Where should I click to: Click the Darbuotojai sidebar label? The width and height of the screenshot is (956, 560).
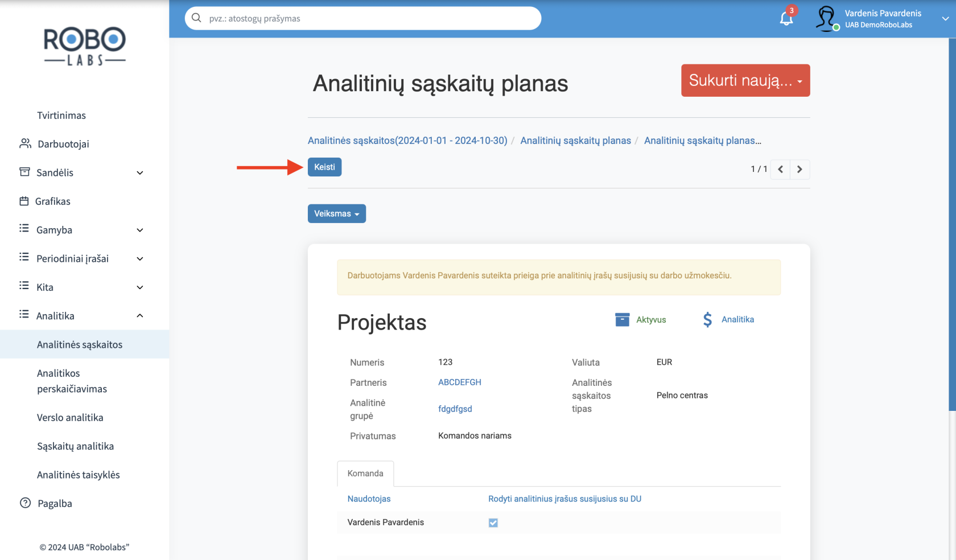pos(63,144)
